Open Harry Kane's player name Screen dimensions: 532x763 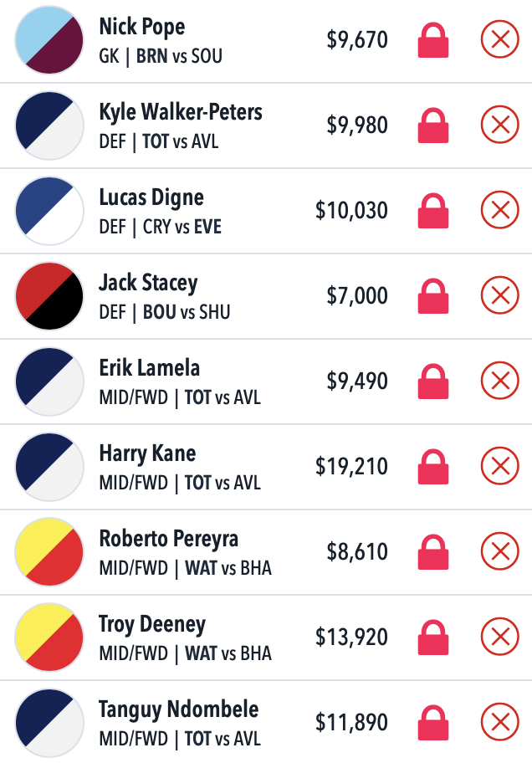point(147,453)
